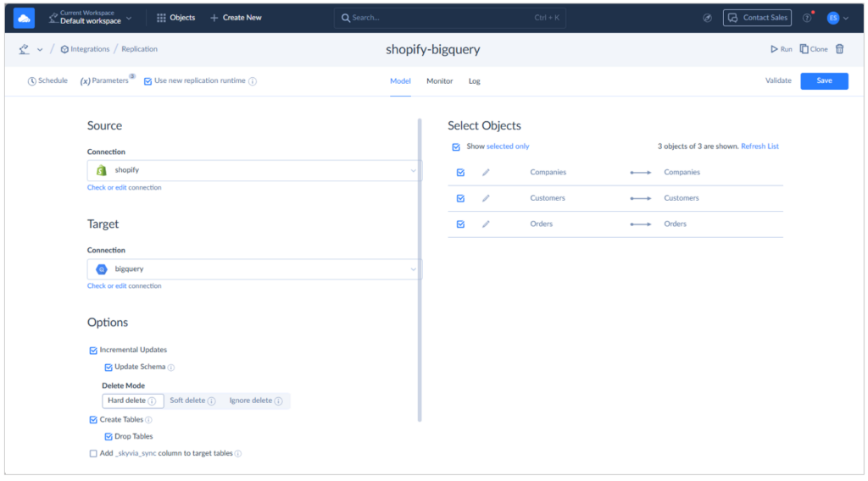This screenshot has width=868, height=481.
Task: Show info for new replication runtime
Action: 253,81
